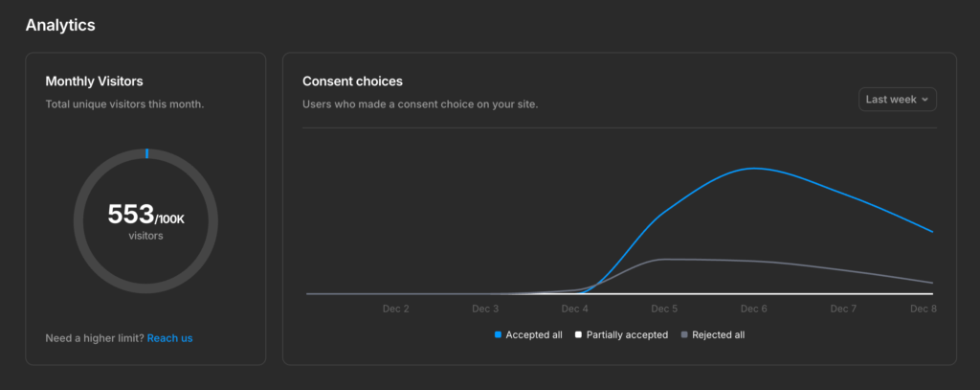Open the Last week date range dropdown
980x390 pixels.
click(897, 100)
